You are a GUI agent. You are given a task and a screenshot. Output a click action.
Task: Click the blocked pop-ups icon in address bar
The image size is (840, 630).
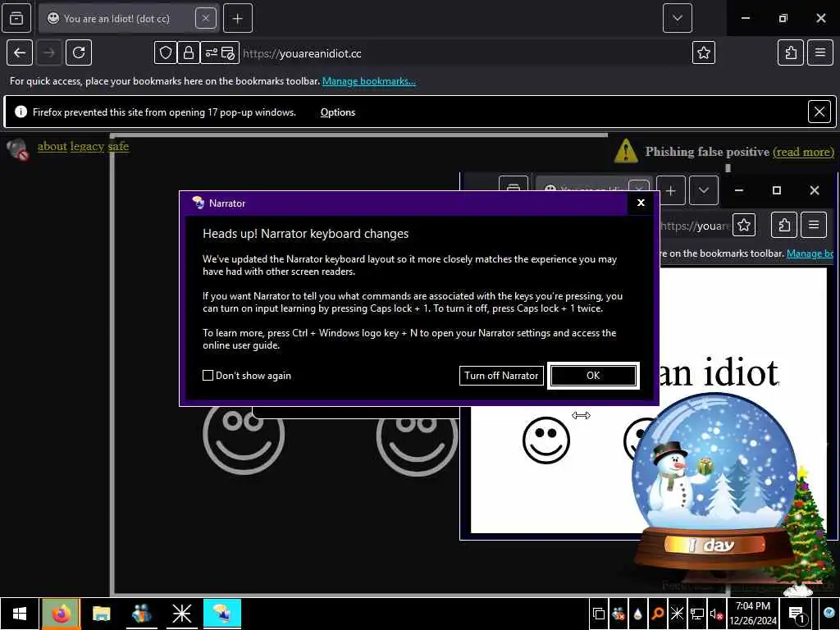[x=228, y=53]
